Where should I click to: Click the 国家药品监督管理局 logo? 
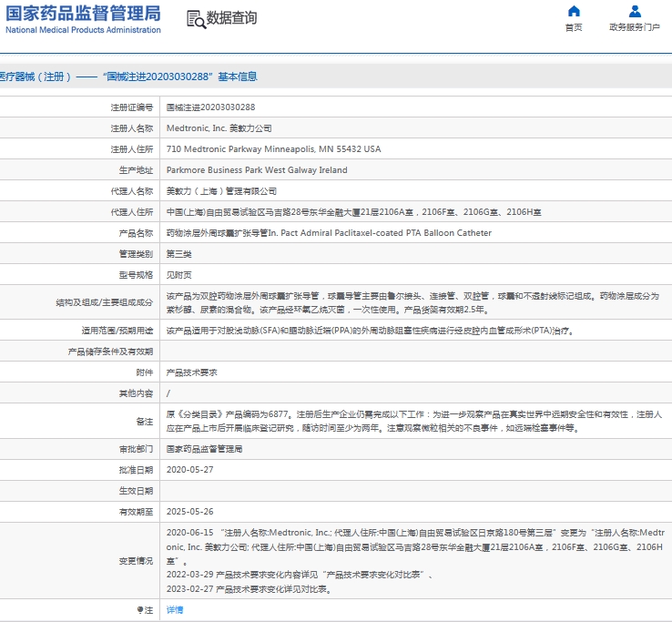[x=83, y=14]
